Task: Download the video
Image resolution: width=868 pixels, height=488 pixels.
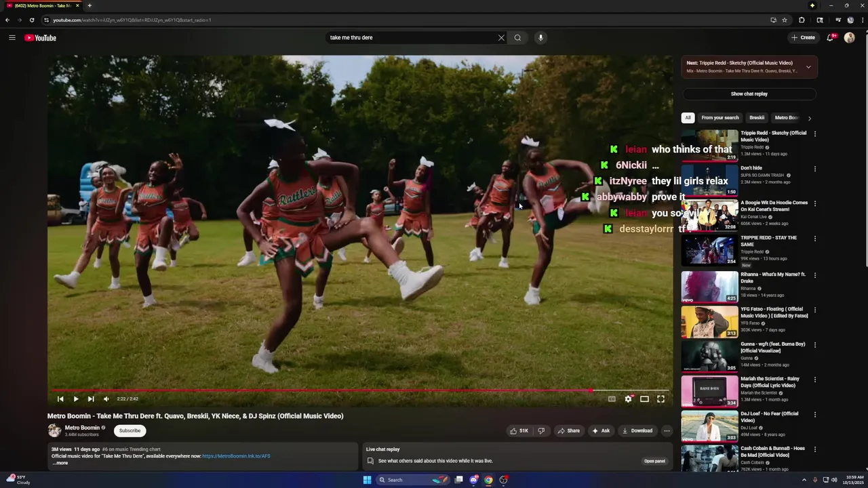Action: [x=637, y=430]
